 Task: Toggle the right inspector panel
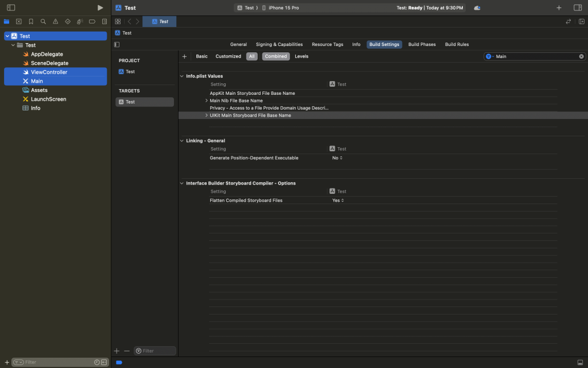tap(578, 7)
